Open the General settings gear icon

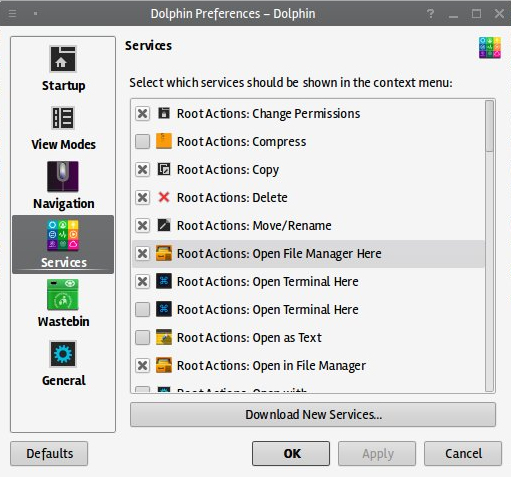click(63, 354)
